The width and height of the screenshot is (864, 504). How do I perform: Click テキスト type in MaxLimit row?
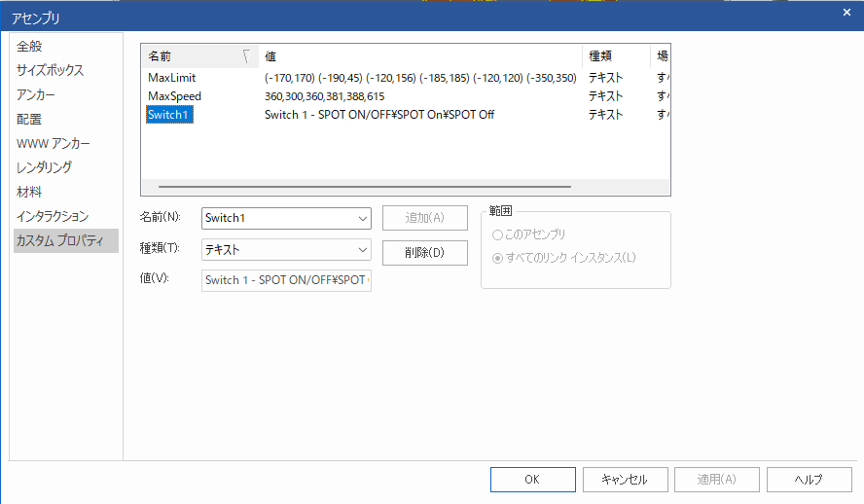coord(605,78)
